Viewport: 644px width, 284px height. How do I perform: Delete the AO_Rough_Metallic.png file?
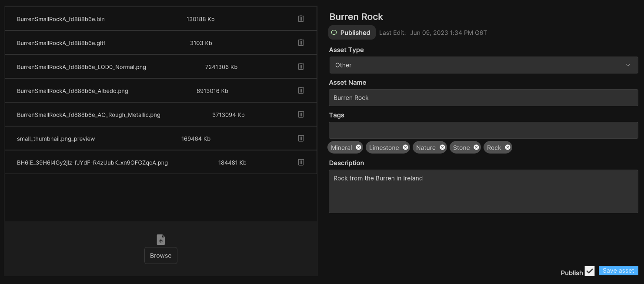point(300,114)
